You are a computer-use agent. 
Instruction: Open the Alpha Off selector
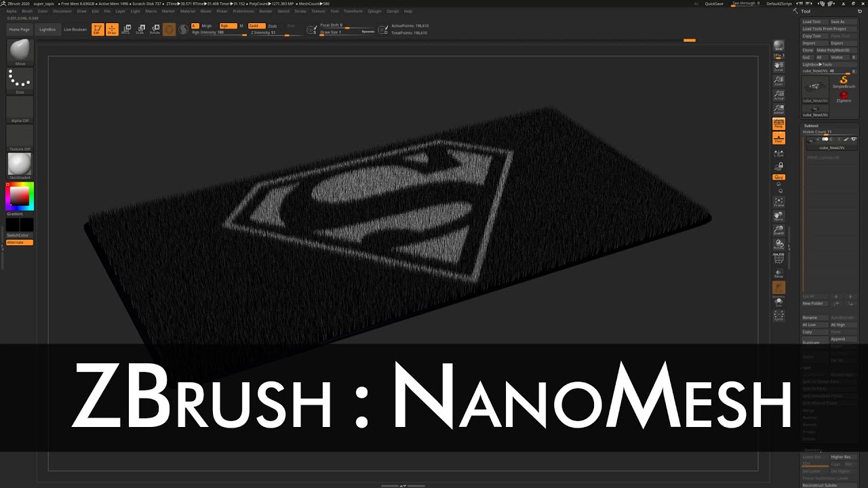[20, 110]
